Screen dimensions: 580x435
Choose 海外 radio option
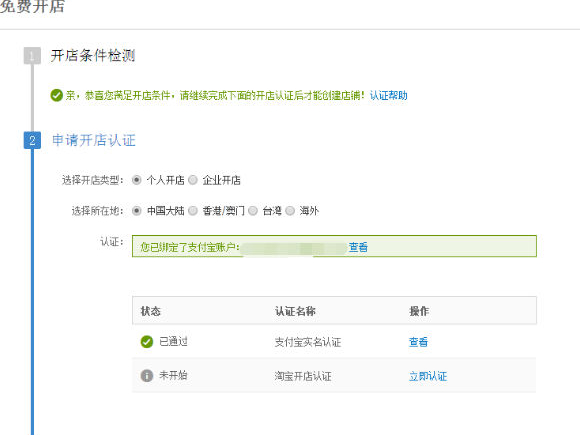[290, 211]
